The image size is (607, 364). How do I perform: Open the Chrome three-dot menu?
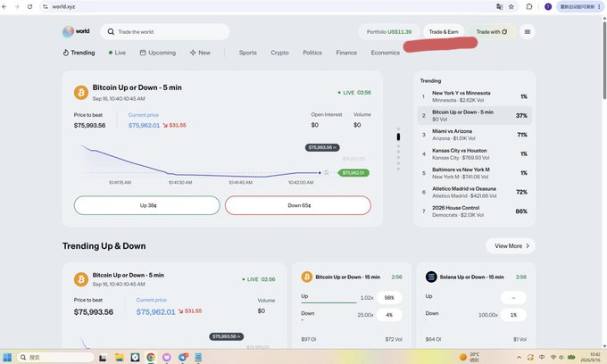(x=600, y=6)
